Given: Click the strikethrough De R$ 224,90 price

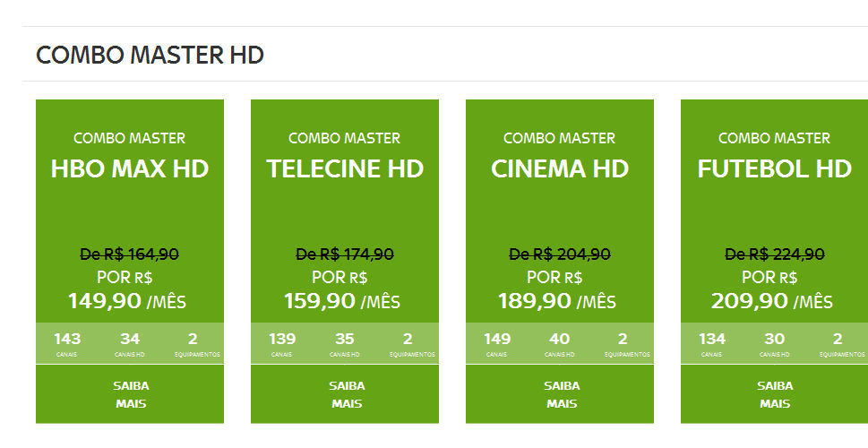Looking at the screenshot, I should point(775,254).
